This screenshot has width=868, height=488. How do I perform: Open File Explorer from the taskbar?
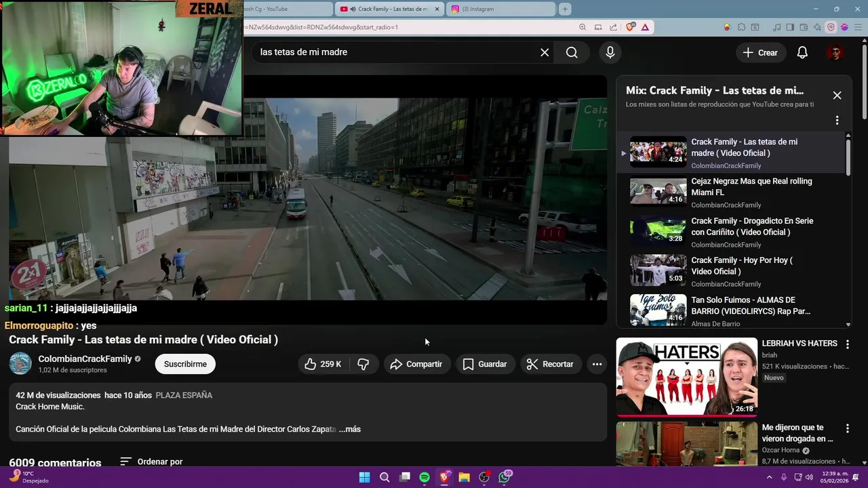click(464, 477)
